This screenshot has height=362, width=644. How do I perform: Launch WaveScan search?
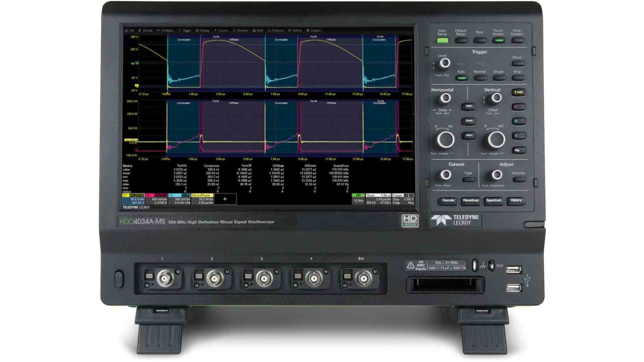(x=471, y=201)
